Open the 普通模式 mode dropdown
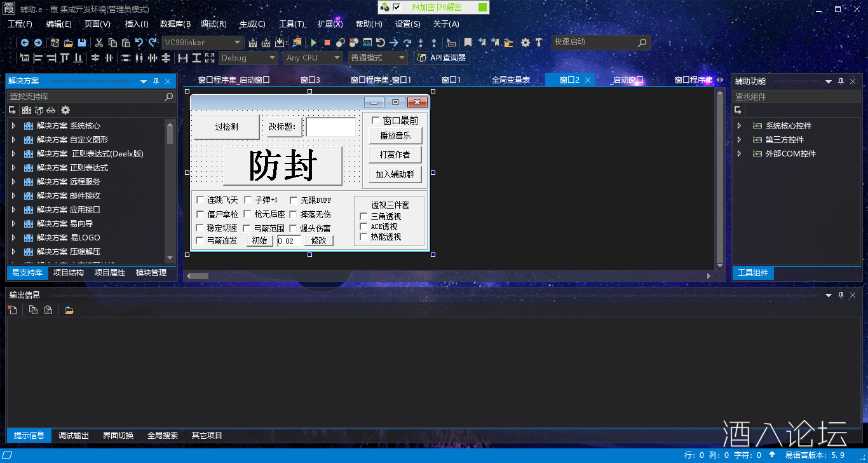Viewport: 868px width, 463px height. click(377, 58)
